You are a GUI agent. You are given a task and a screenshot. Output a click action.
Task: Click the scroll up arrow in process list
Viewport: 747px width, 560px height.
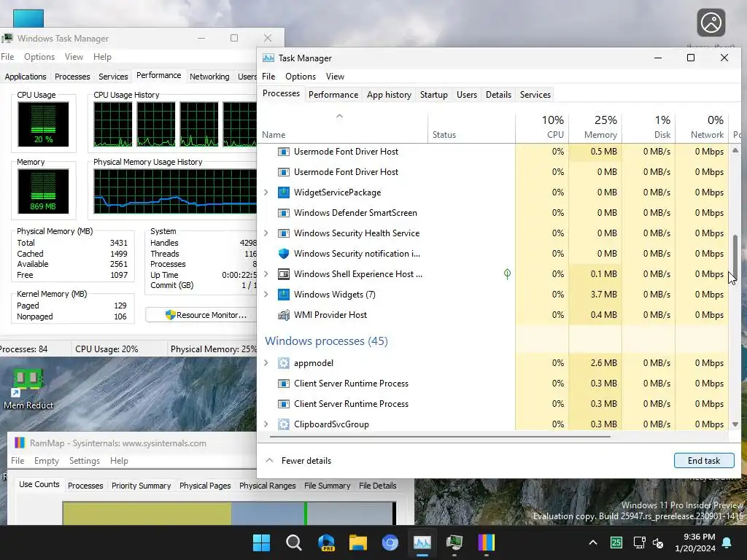[735, 150]
